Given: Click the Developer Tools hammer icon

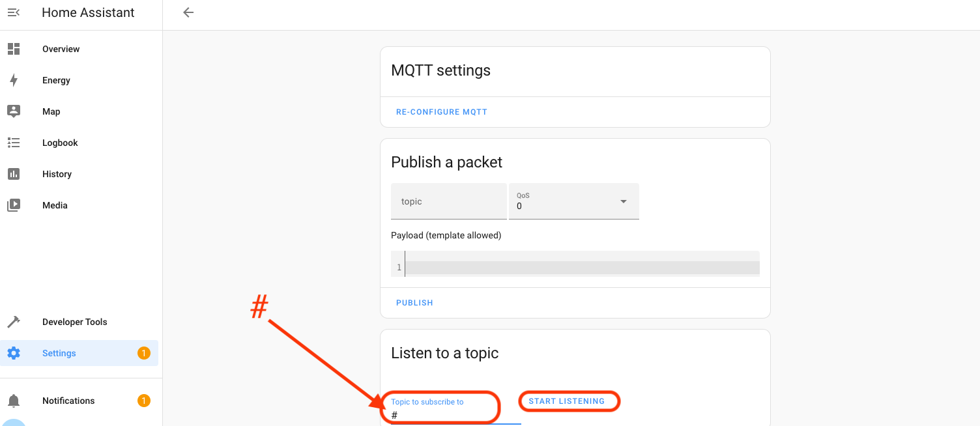Looking at the screenshot, I should tap(14, 322).
